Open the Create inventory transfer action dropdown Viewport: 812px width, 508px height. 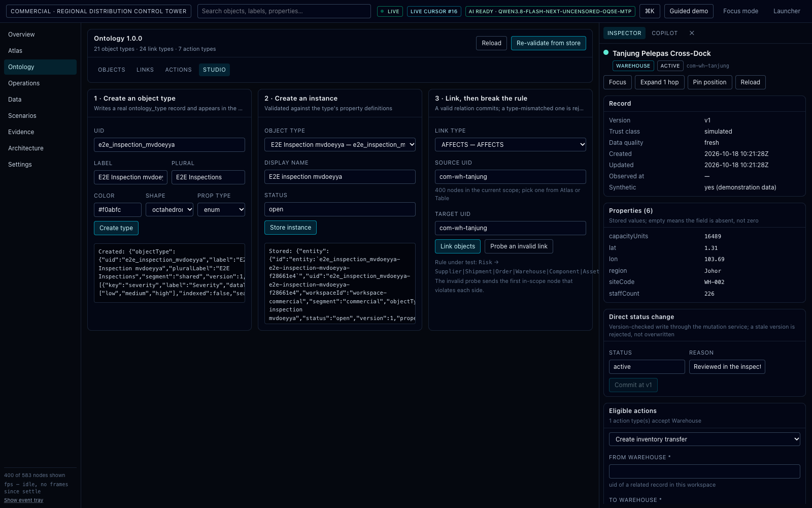704,439
